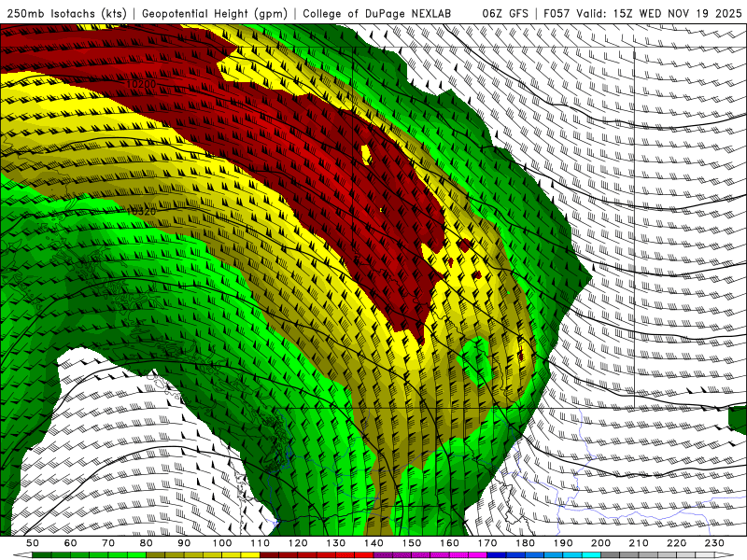Click legend value 220
Image resolution: width=747 pixels, height=560 pixels.
(676, 543)
